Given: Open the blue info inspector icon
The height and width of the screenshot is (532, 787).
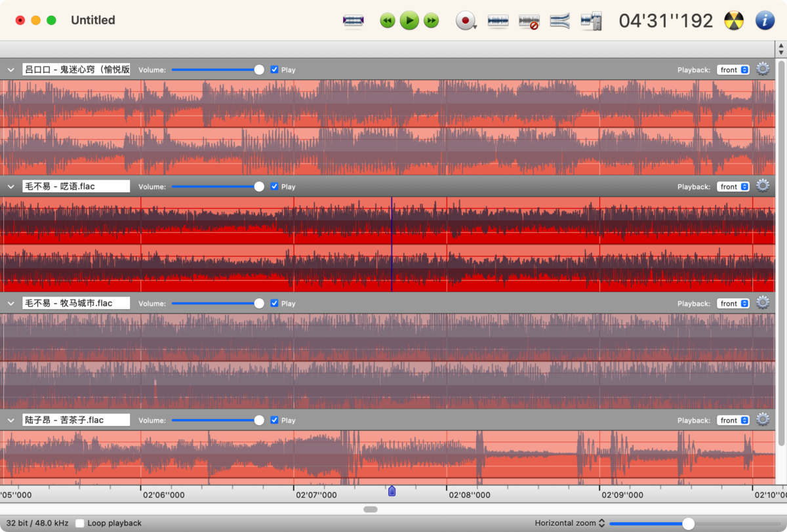Looking at the screenshot, I should [765, 20].
